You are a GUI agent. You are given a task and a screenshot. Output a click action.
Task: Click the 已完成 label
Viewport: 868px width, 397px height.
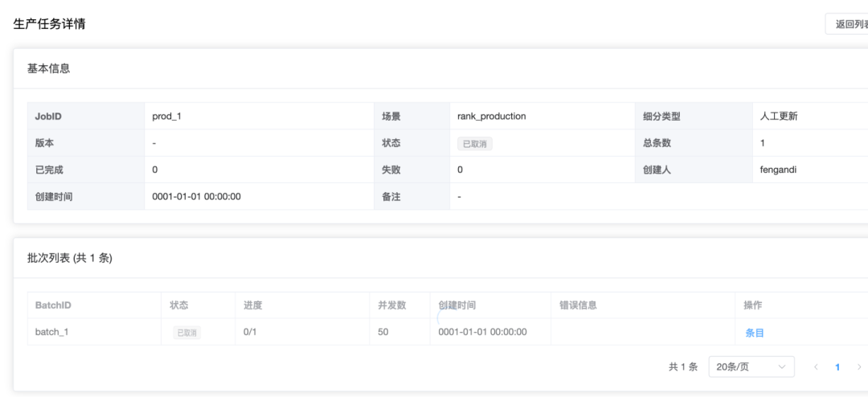point(49,170)
